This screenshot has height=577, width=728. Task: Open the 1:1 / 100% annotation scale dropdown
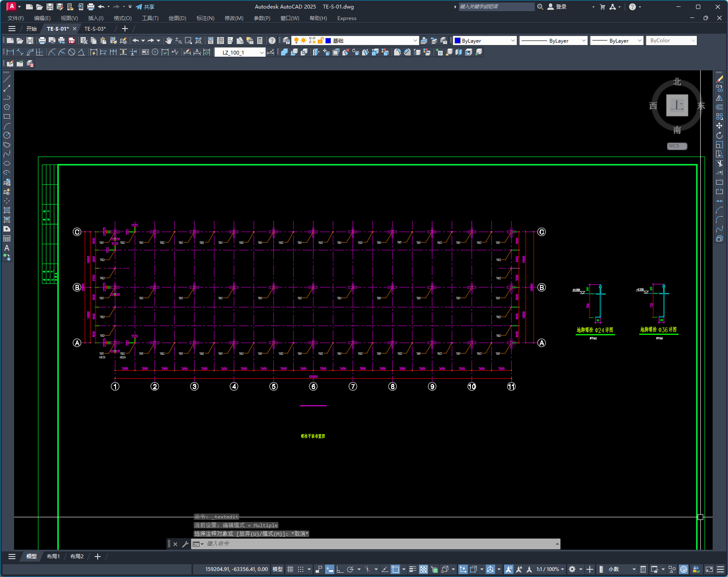tap(550, 569)
